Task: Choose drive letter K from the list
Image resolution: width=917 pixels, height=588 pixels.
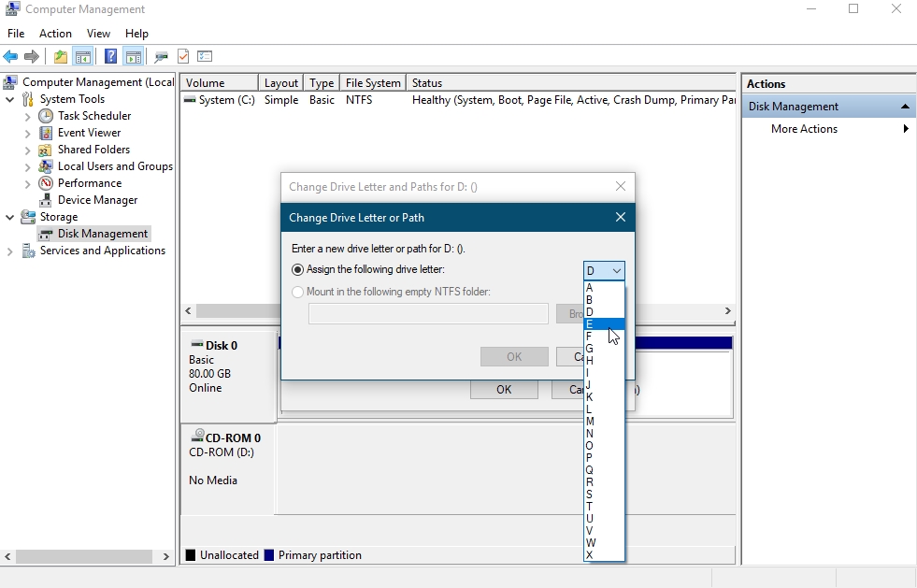Action: (604, 397)
